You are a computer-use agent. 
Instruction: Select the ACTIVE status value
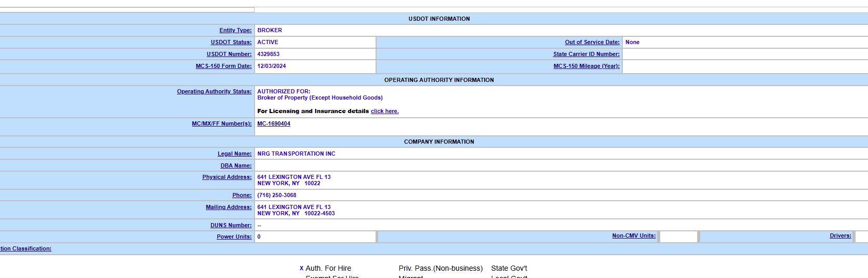[x=268, y=43]
